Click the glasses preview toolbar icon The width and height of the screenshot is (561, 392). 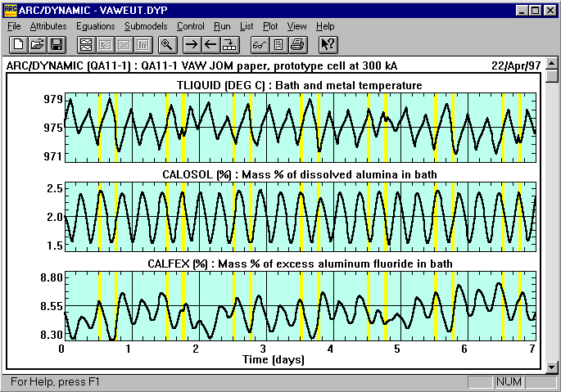(x=259, y=44)
